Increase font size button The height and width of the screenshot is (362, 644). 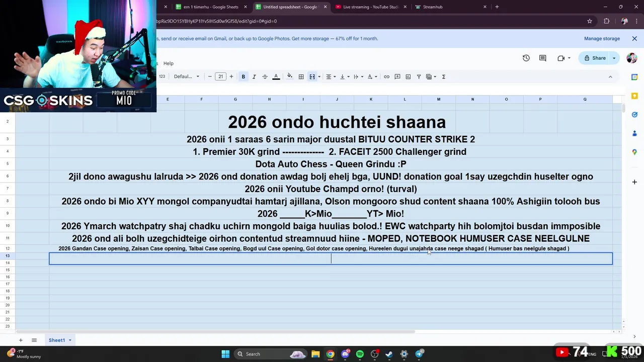pos(231,76)
